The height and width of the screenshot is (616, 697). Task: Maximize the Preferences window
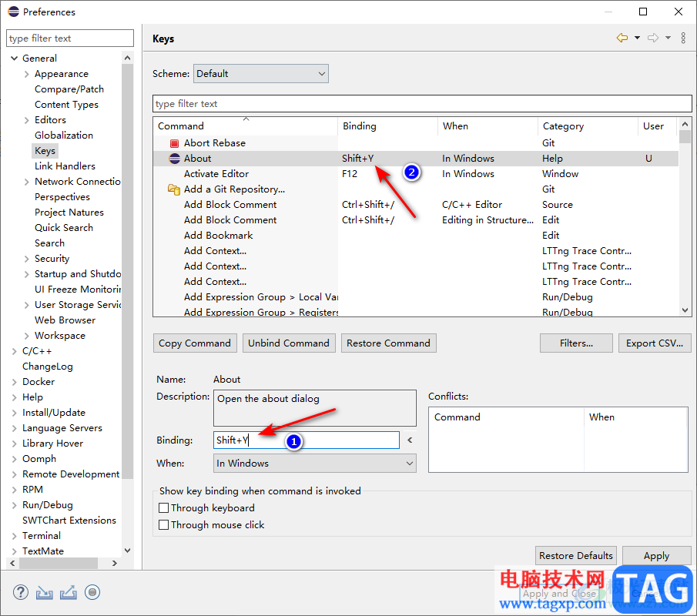click(643, 12)
